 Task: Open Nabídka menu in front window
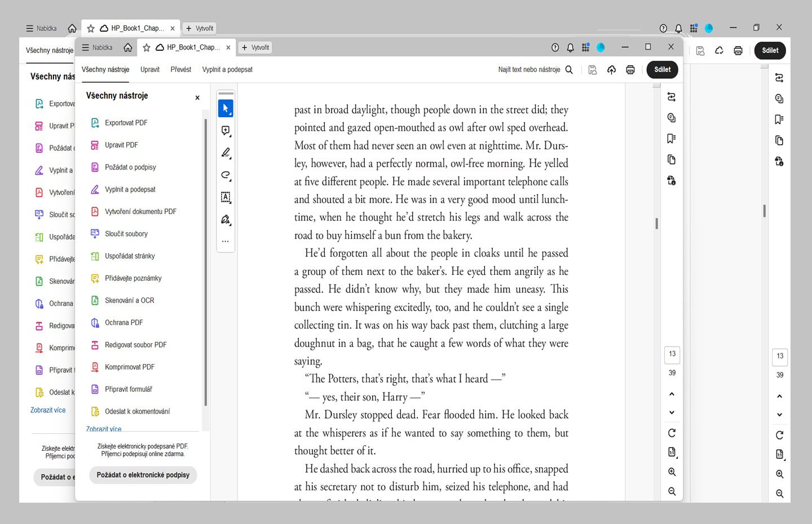click(x=97, y=47)
